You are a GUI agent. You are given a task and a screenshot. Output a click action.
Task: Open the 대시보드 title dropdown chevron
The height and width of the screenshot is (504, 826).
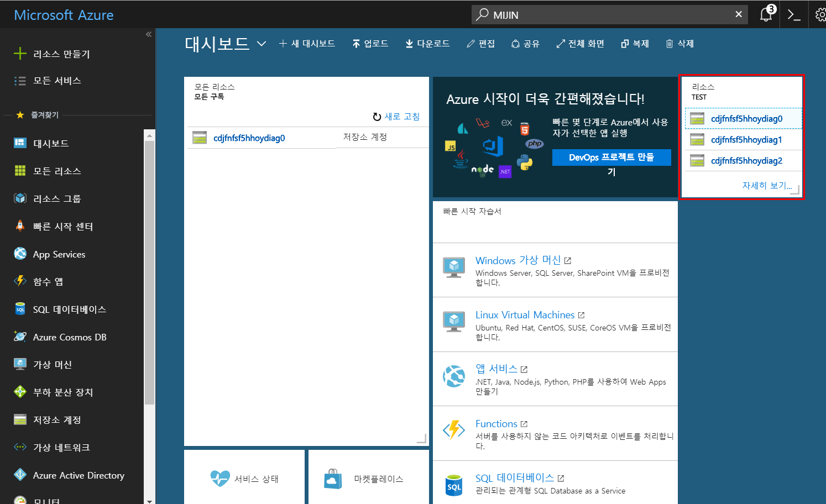pos(262,44)
